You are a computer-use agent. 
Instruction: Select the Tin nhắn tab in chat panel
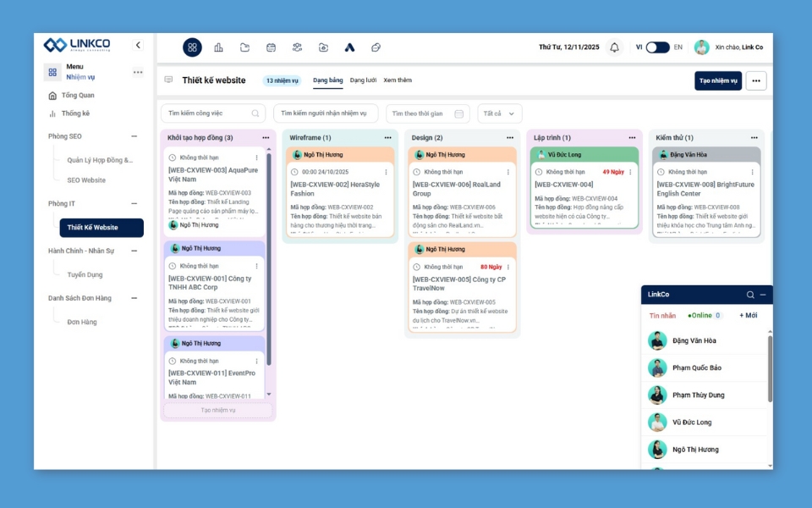click(662, 316)
